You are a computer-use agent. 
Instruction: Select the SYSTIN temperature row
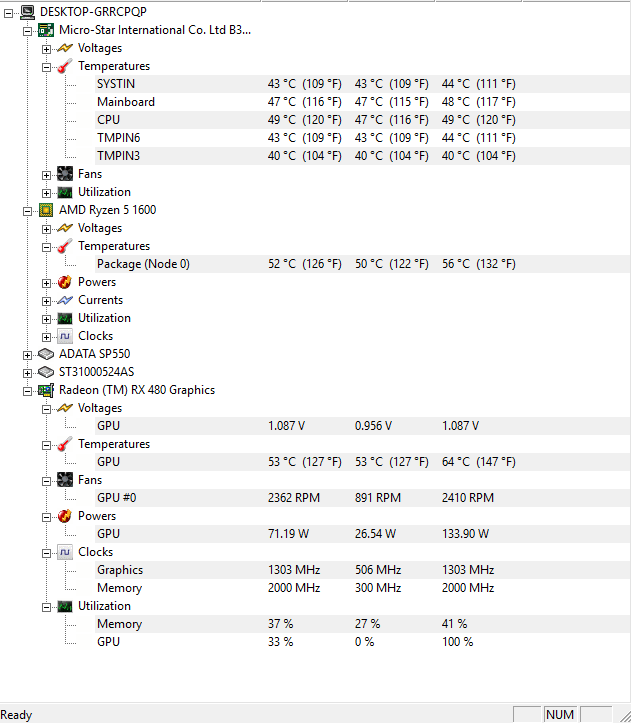click(x=116, y=84)
